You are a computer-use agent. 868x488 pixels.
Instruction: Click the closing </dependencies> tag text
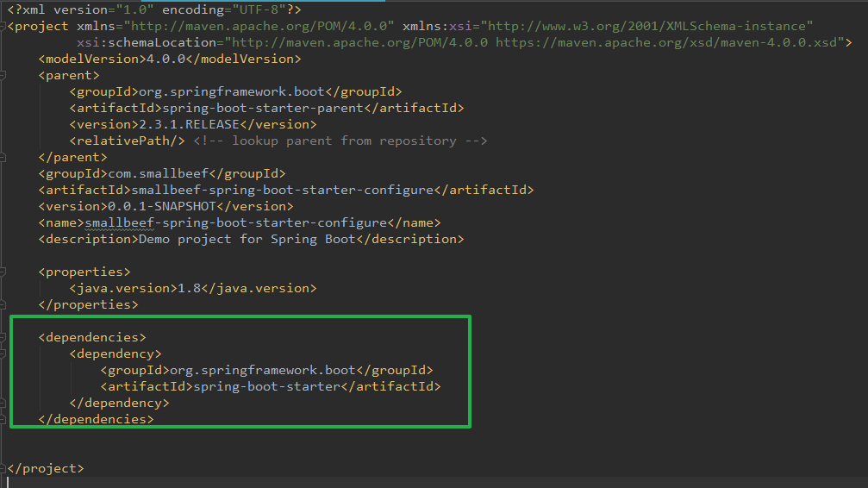point(96,419)
